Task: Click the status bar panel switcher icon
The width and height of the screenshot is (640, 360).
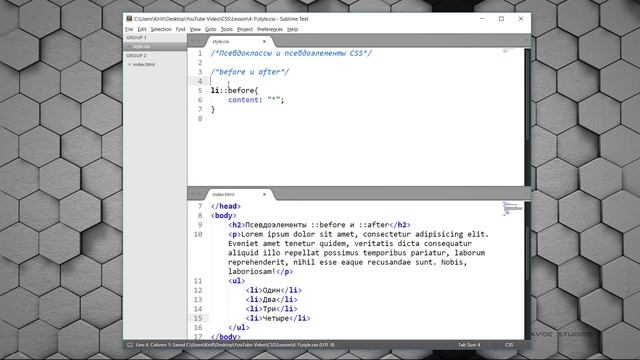Action: (x=129, y=345)
